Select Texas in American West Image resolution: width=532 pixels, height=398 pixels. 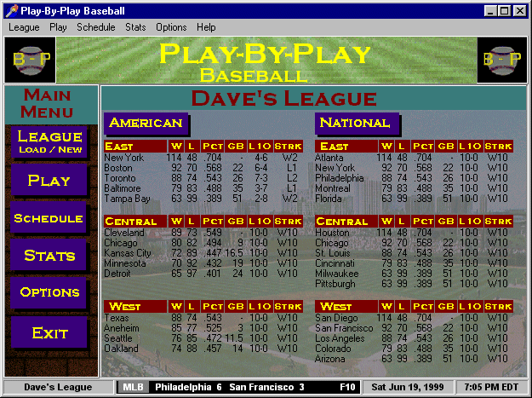[117, 318]
